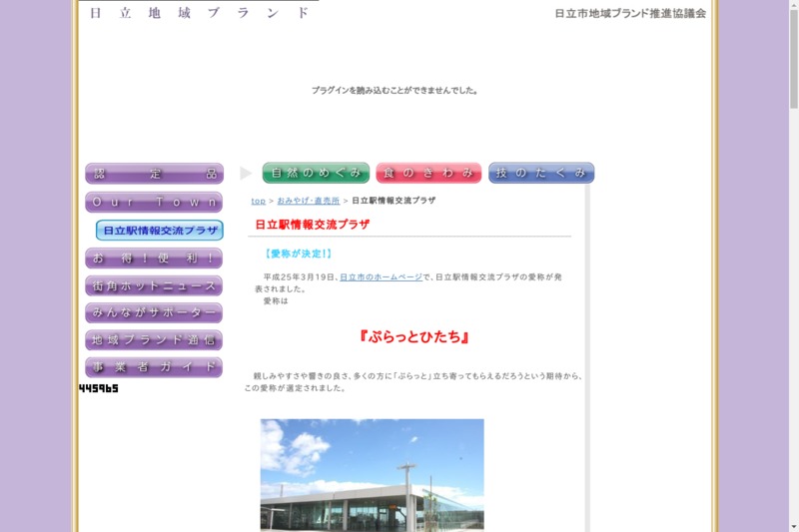Open the おみやげ・直売所 breadcrumb link

(308, 201)
